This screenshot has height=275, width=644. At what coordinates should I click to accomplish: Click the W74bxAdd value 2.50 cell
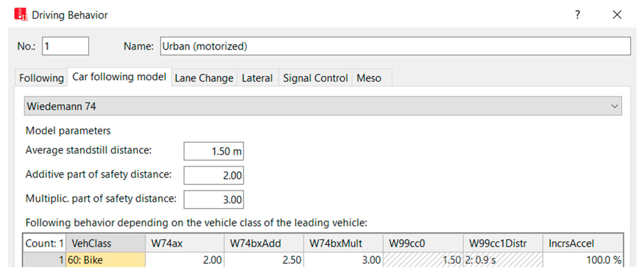pyautogui.click(x=264, y=260)
